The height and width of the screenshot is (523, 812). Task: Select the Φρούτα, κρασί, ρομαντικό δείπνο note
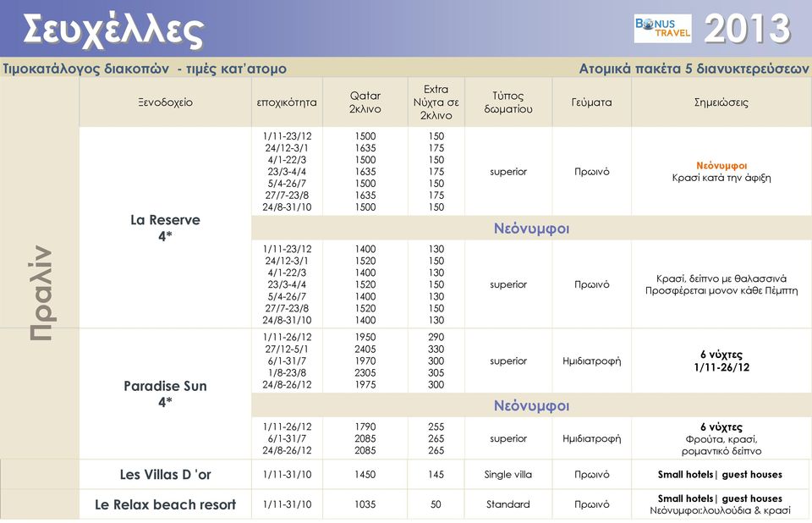721,445
